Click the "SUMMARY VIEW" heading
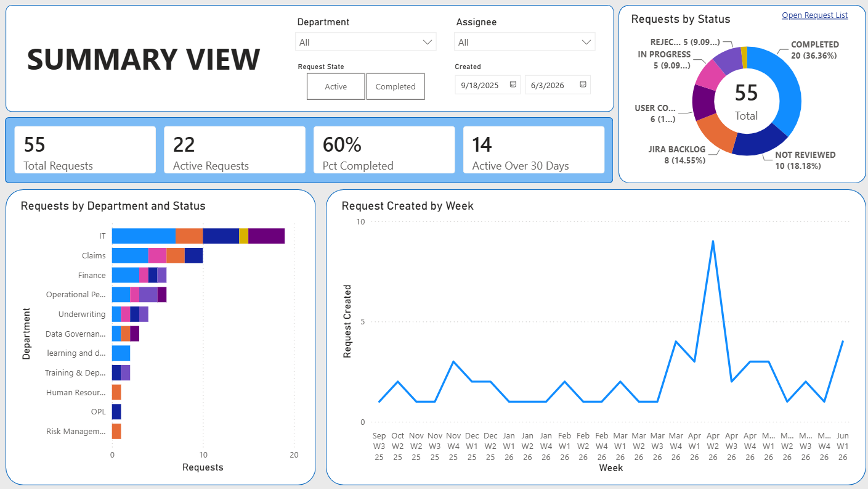Viewport: 868px width, 489px height. pos(144,59)
